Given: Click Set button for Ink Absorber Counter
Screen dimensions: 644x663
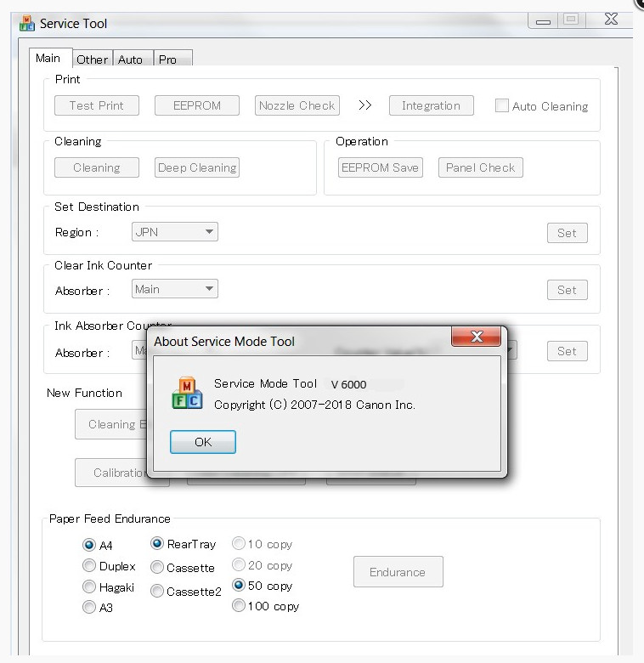Looking at the screenshot, I should [567, 351].
